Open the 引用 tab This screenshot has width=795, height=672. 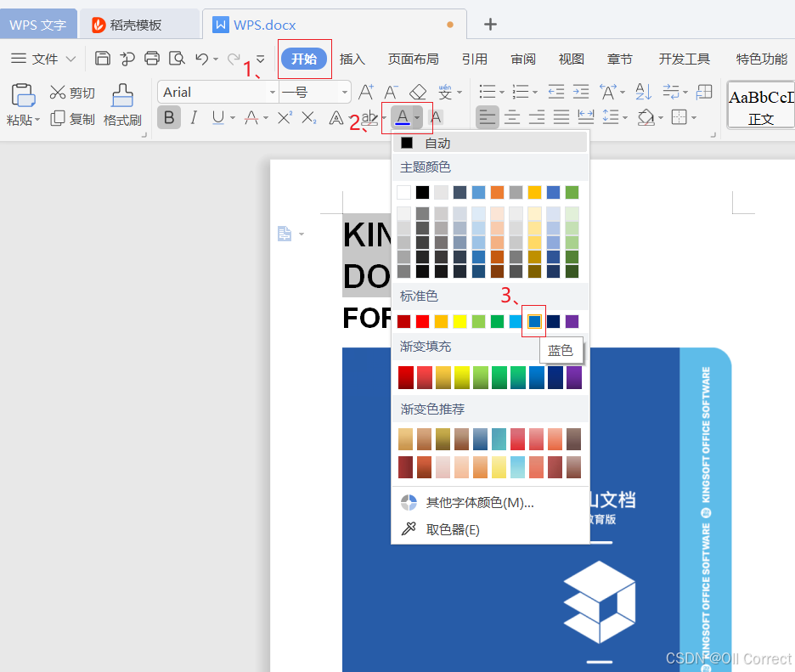pyautogui.click(x=474, y=59)
